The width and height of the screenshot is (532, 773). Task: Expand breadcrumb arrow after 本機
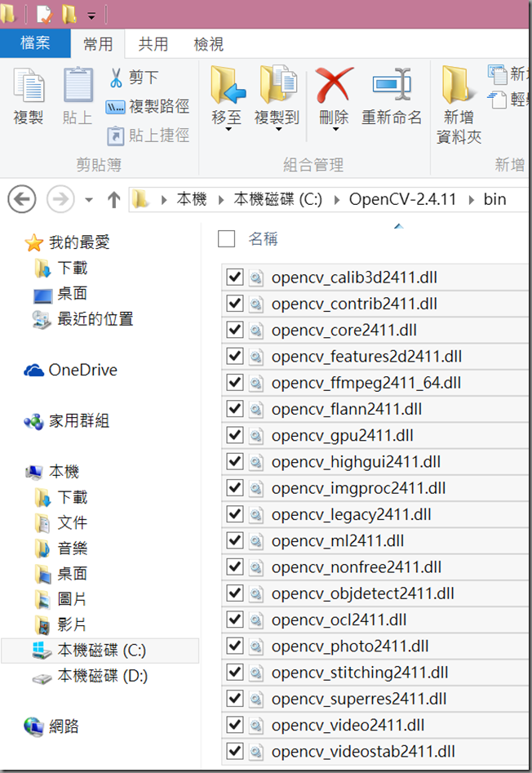(x=221, y=200)
